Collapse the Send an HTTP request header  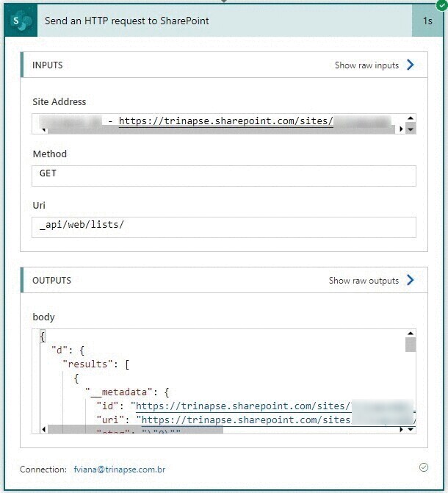click(x=220, y=21)
